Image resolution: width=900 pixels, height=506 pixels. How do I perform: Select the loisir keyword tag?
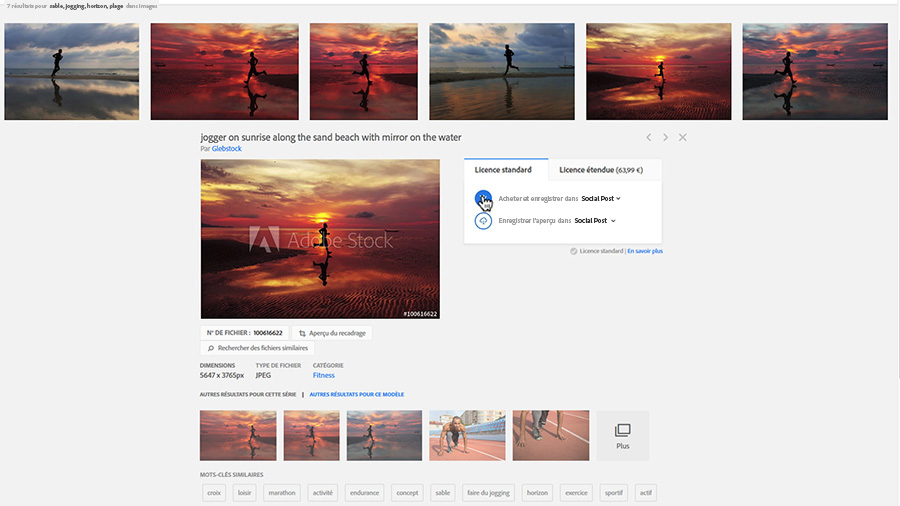[245, 493]
